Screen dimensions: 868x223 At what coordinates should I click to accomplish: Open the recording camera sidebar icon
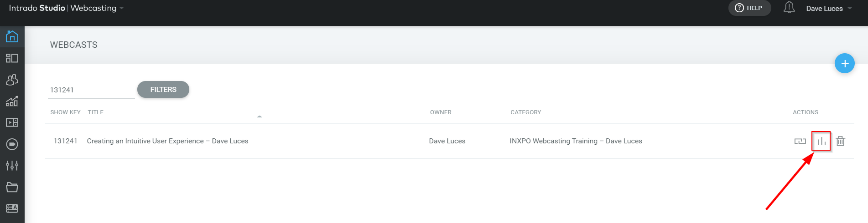(x=12, y=144)
